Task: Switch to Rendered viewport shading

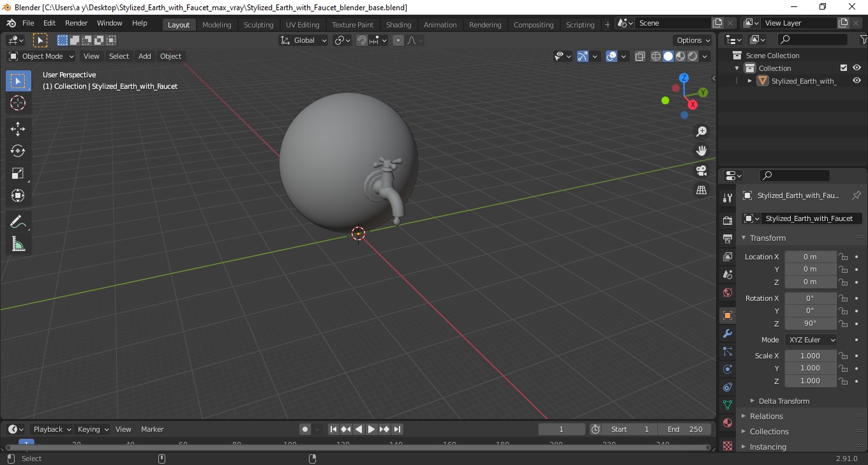Action: pyautogui.click(x=692, y=56)
